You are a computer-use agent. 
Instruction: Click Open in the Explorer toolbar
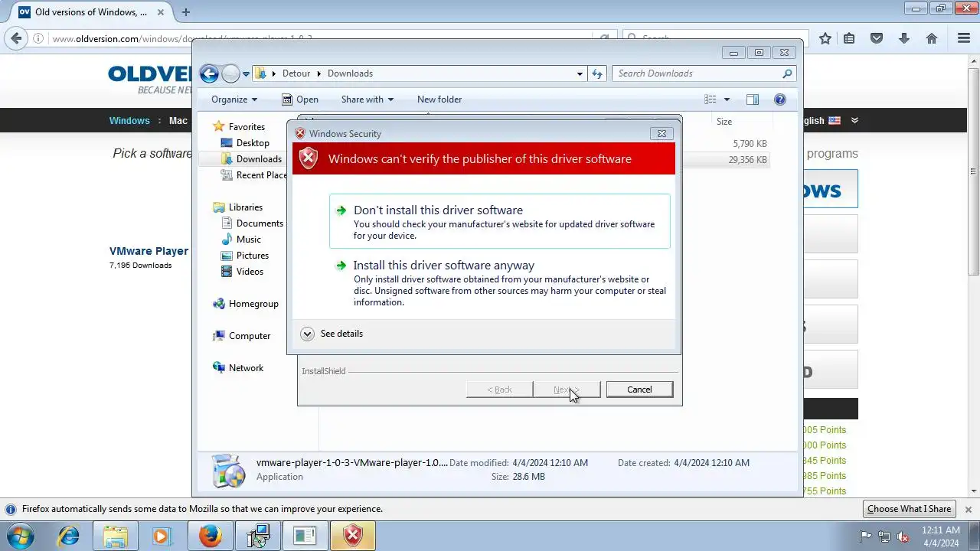click(300, 99)
